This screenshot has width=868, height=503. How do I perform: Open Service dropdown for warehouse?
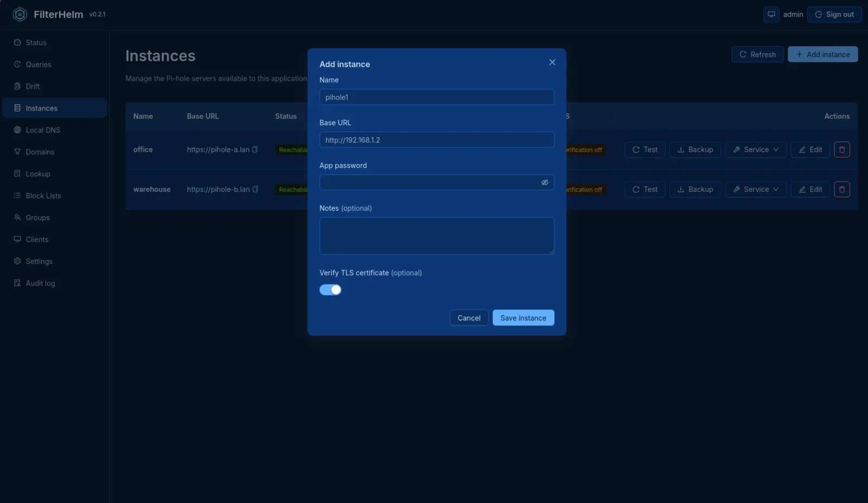pos(756,189)
